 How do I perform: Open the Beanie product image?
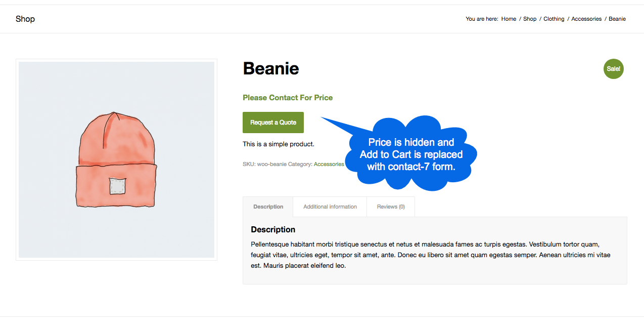117,159
